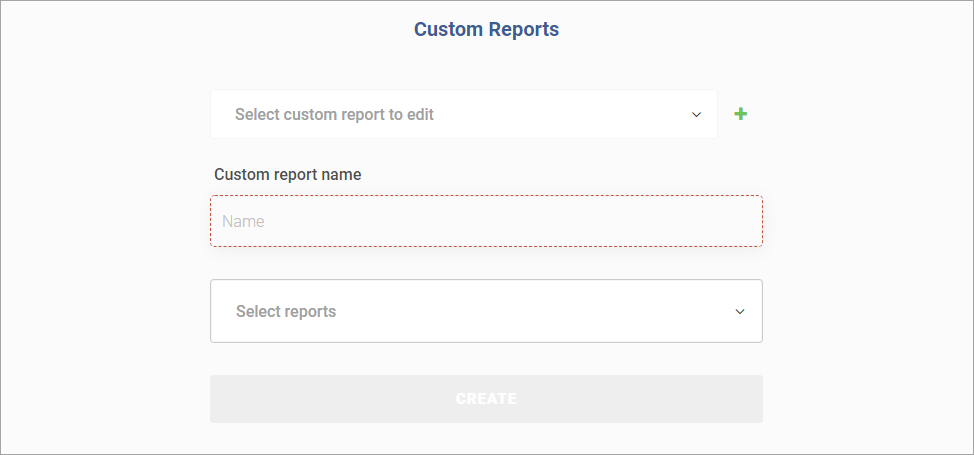Choose reports from the multi-select box

tap(486, 311)
